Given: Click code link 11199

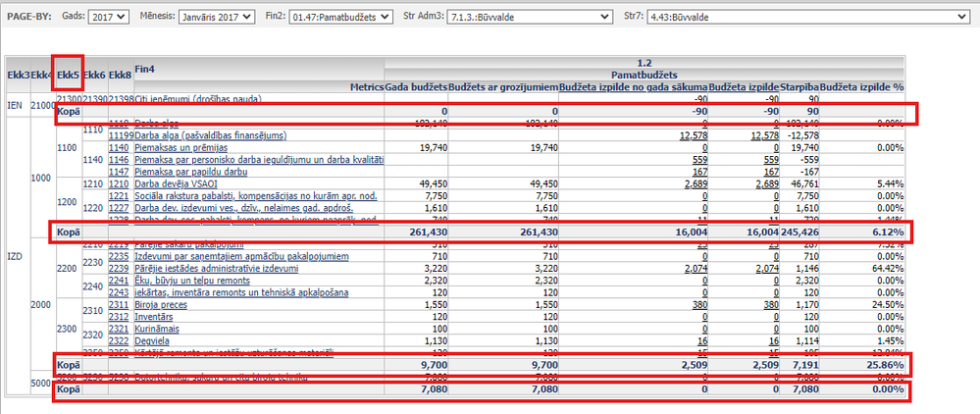Looking at the screenshot, I should click(x=120, y=135).
